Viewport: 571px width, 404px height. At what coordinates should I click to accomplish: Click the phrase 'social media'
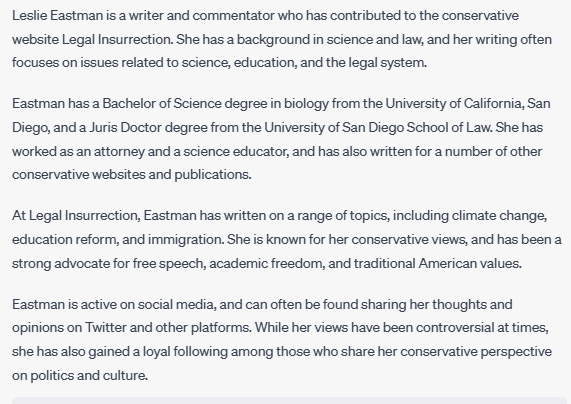click(x=176, y=304)
